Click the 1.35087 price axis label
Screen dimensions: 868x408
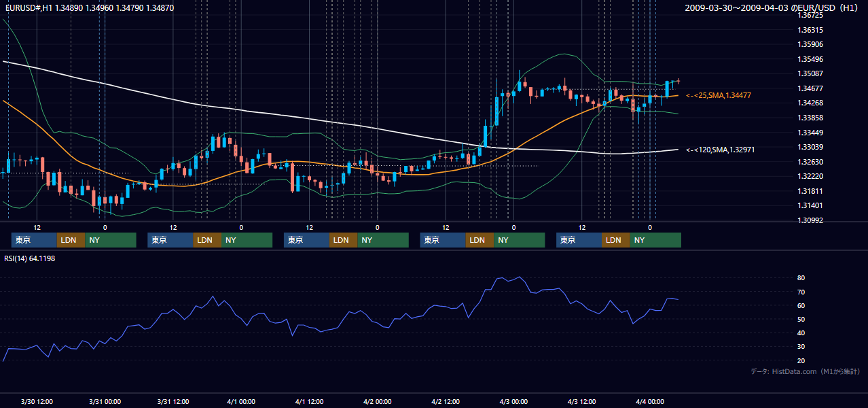pyautogui.click(x=810, y=73)
